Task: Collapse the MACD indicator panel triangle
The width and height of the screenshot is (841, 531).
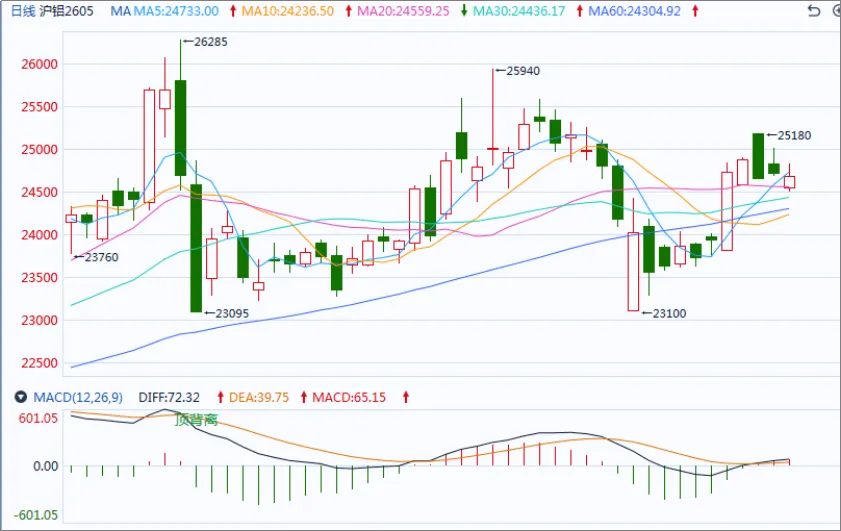Action: point(20,397)
